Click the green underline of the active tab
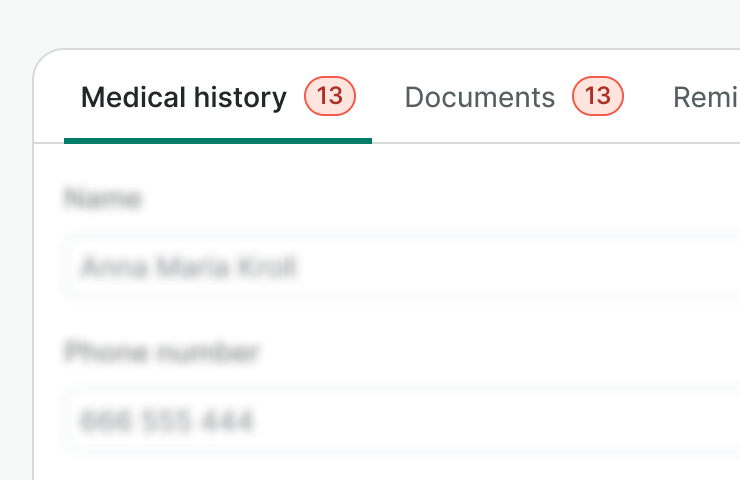740x480 pixels. [218, 141]
